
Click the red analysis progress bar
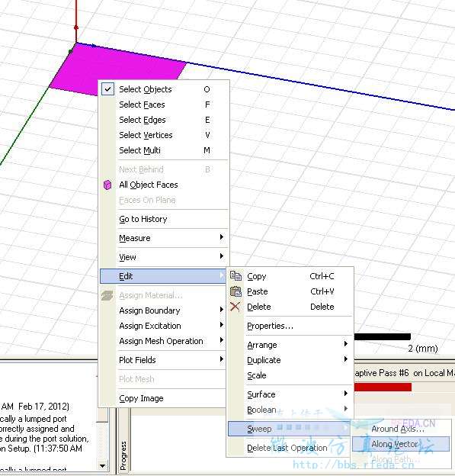pyautogui.click(x=383, y=387)
